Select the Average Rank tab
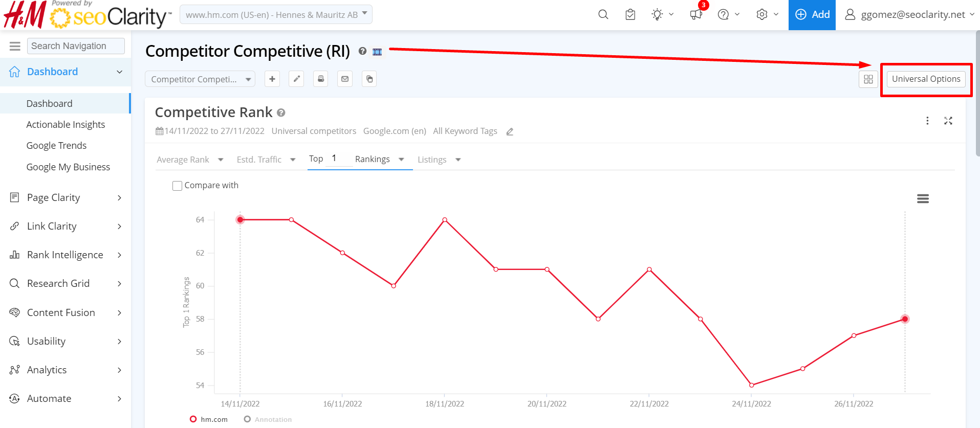 [183, 160]
